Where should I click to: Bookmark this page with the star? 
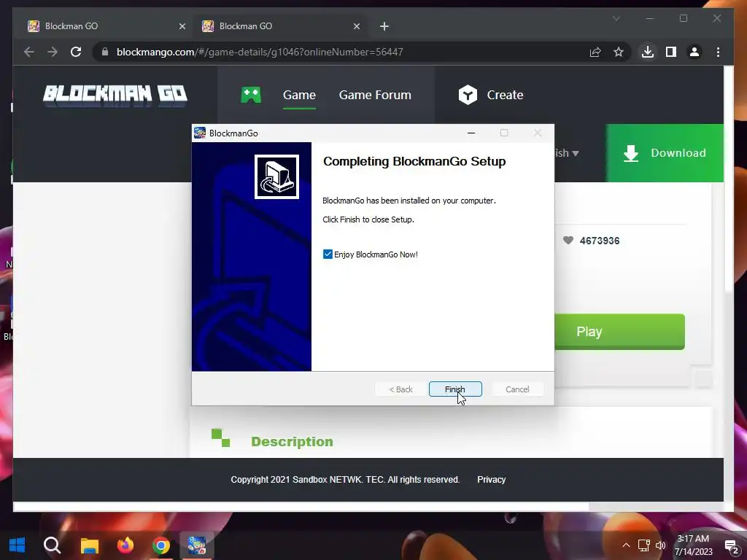click(619, 52)
